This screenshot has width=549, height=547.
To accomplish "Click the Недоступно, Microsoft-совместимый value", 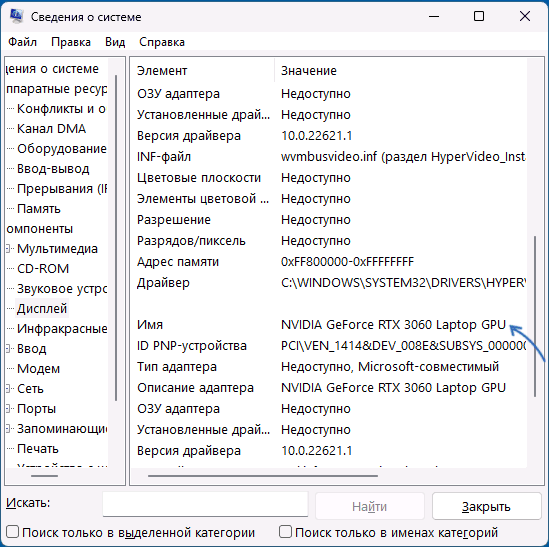I will coord(390,367).
